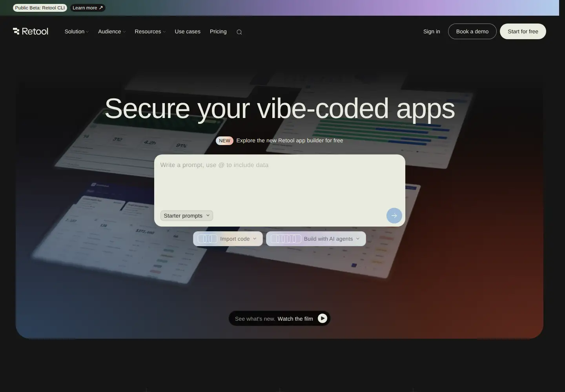Viewport: 565px width, 392px height.
Task: Click the Public Beta: Retool CLI badge
Action: [40, 8]
